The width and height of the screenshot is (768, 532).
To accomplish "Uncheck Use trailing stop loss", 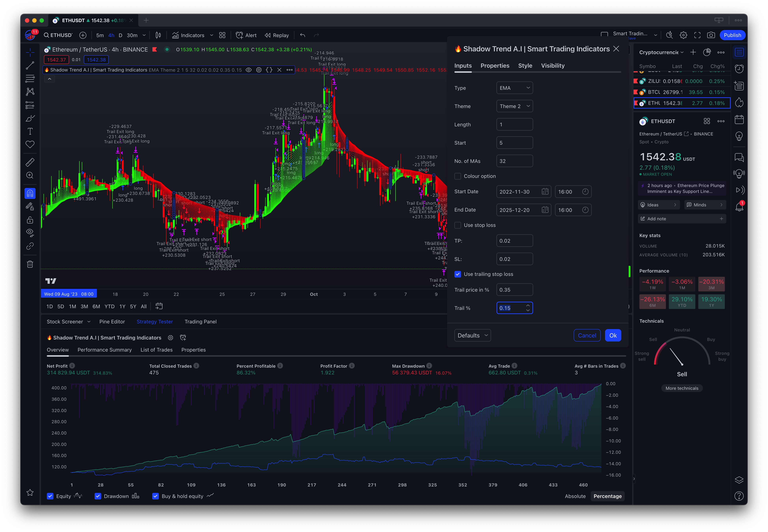I will tap(458, 274).
